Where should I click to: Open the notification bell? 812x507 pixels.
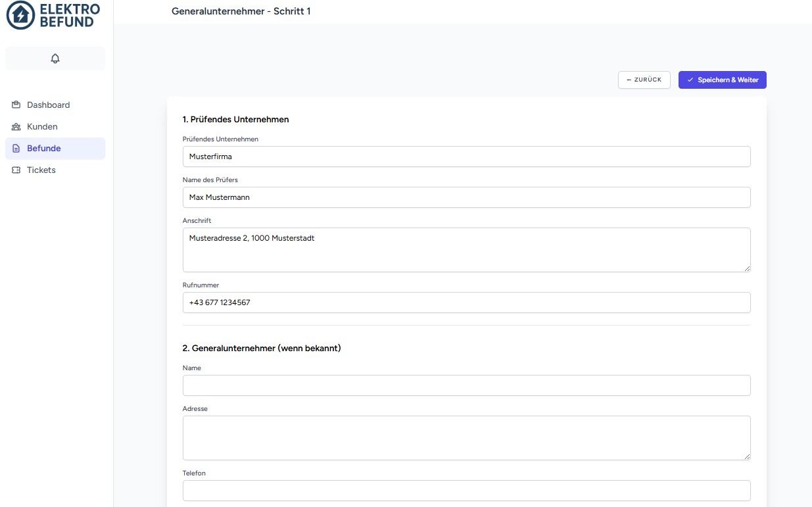coord(55,58)
